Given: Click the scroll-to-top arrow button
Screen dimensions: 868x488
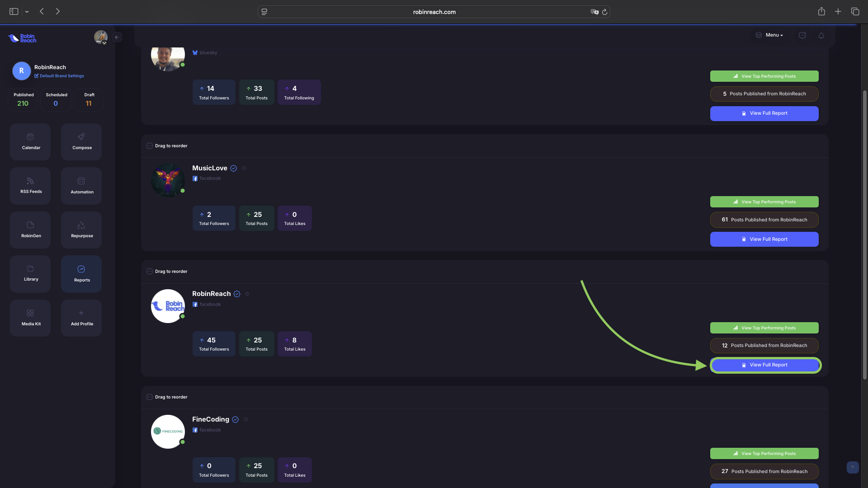Looking at the screenshot, I should [x=852, y=467].
